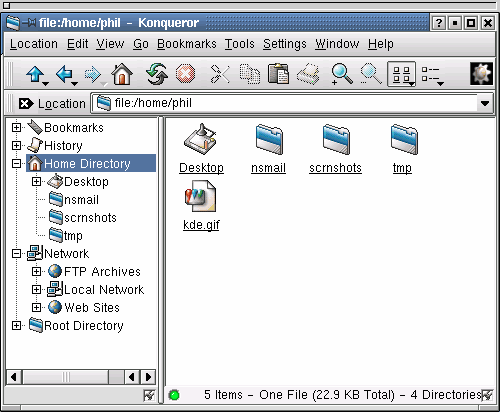Click the Desktop link label in file pane
This screenshot has height=412, width=500.
[x=201, y=168]
